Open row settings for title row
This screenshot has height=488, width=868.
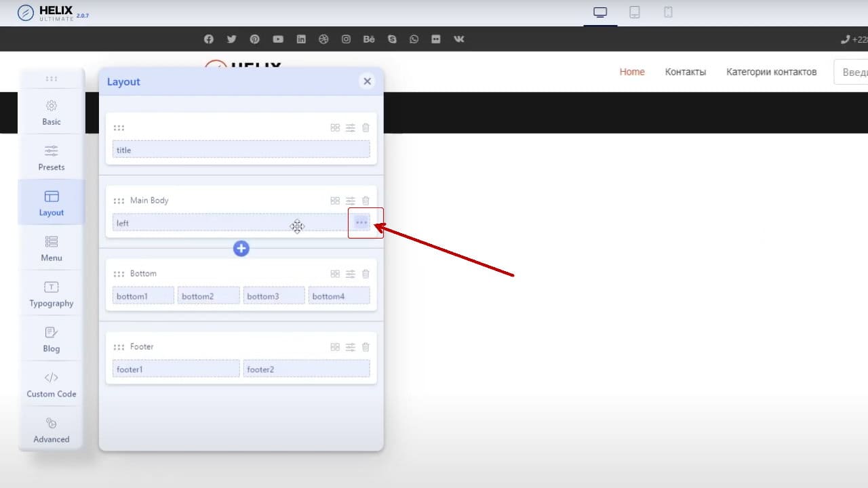351,127
